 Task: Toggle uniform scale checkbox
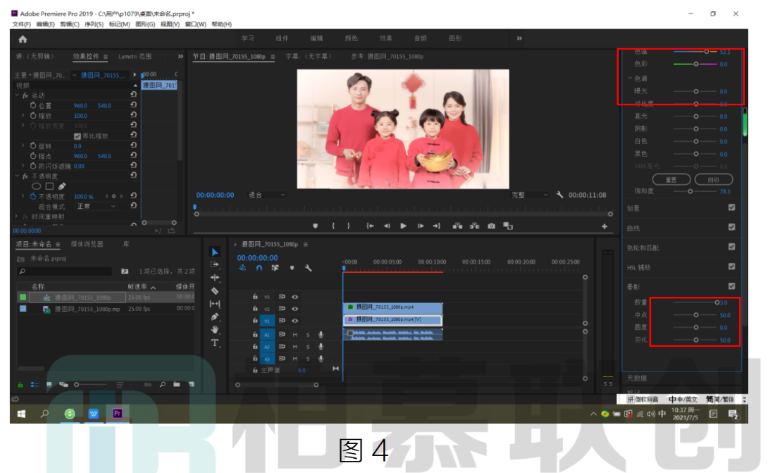tap(77, 136)
